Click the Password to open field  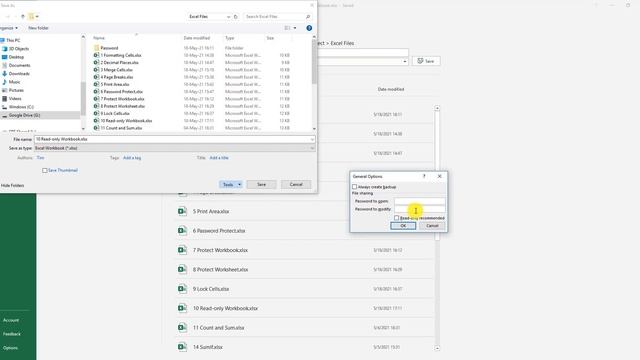(420, 201)
